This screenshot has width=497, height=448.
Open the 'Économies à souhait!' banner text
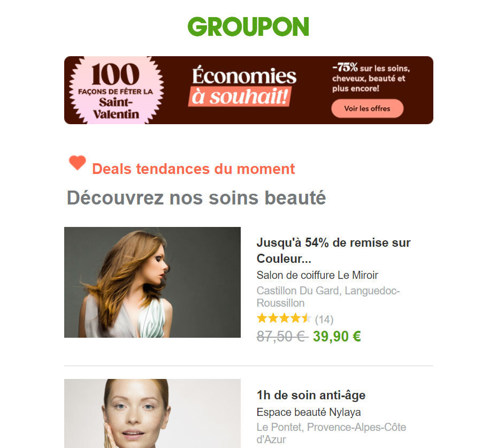pyautogui.click(x=244, y=86)
